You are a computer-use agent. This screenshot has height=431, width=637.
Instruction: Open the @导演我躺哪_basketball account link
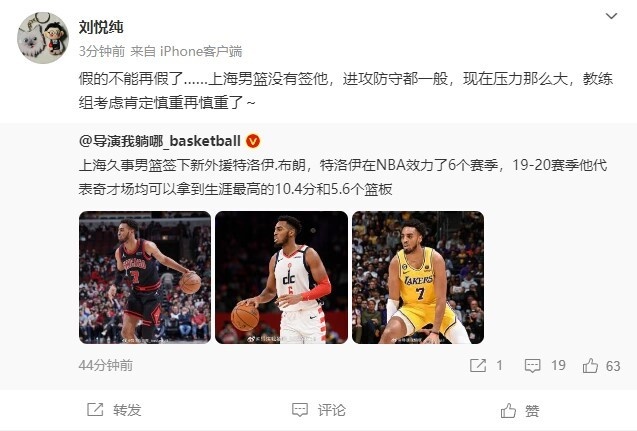coord(160,141)
